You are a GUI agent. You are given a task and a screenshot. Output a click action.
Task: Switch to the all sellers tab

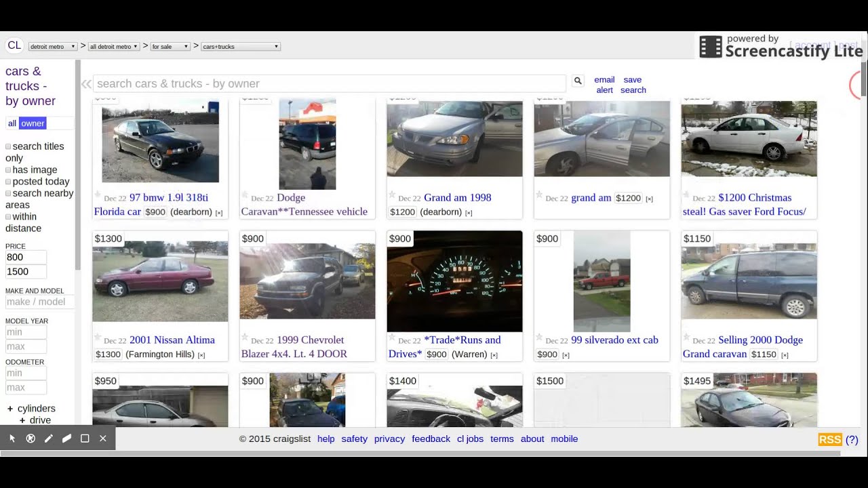click(x=12, y=123)
